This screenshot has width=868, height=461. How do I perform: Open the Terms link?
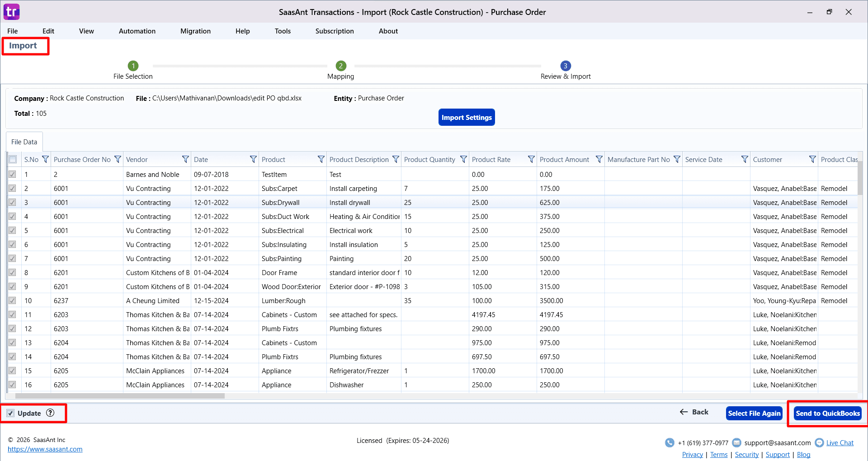719,455
